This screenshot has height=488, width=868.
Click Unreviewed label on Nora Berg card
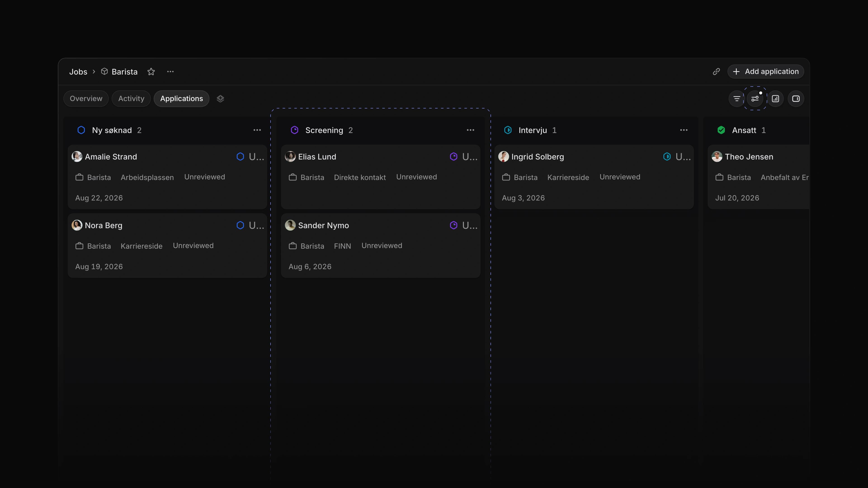193,246
